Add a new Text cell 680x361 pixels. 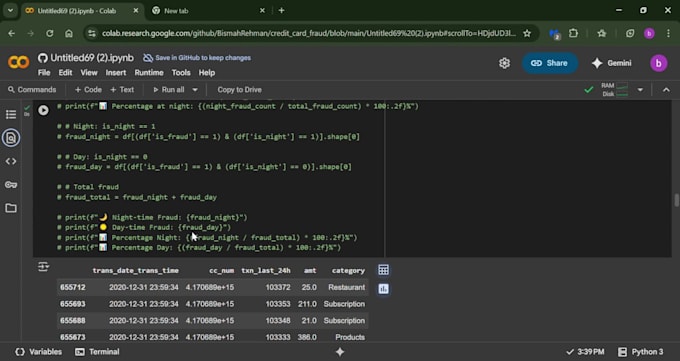[122, 90]
